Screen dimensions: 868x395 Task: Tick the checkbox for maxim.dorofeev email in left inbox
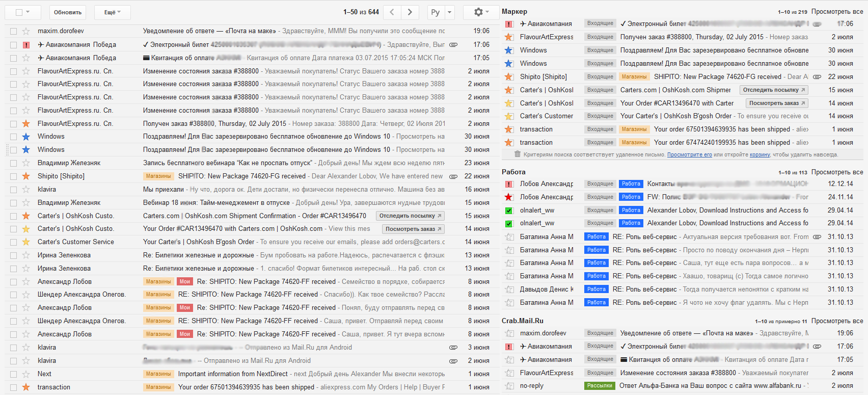coord(14,32)
